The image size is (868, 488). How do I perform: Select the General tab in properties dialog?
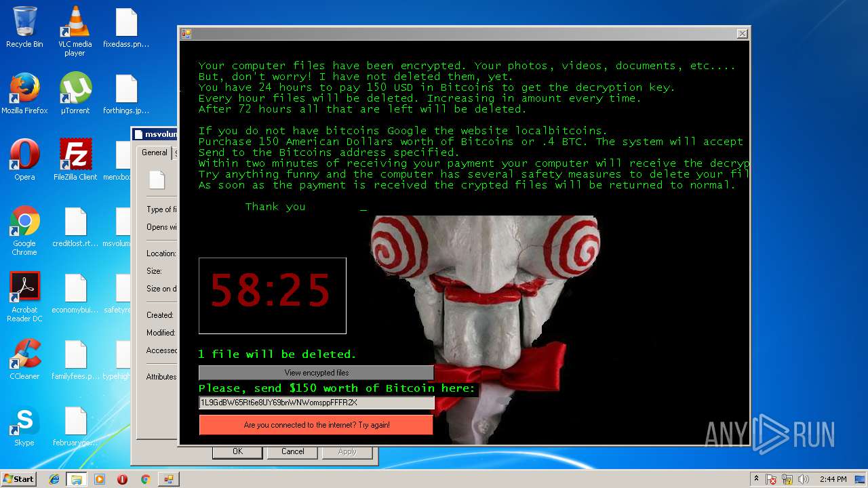pos(154,152)
